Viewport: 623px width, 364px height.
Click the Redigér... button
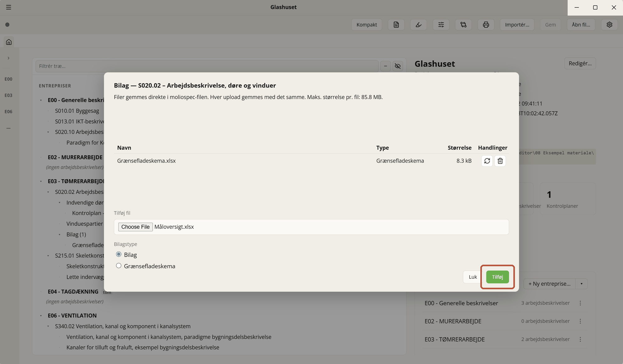pos(580,63)
